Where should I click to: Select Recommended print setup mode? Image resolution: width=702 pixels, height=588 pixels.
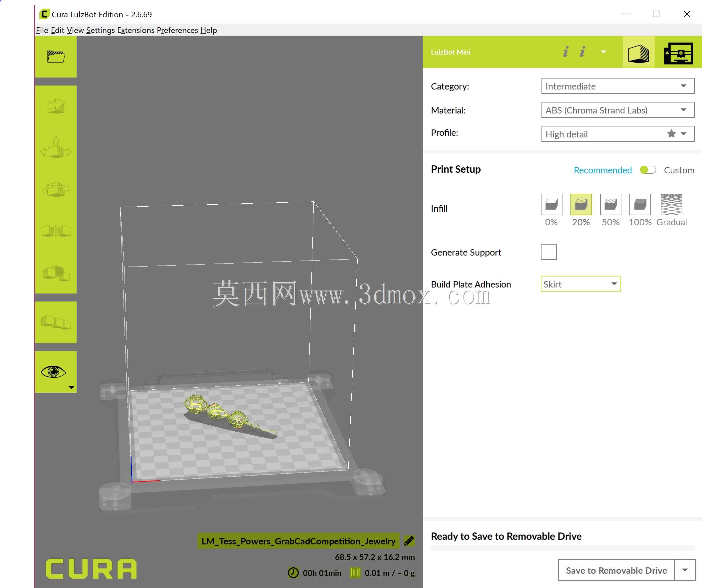[x=603, y=170]
